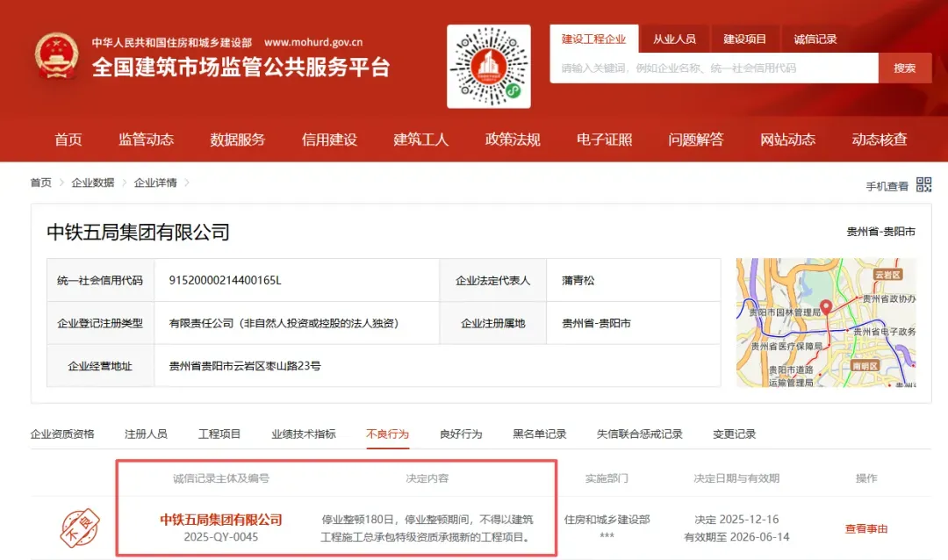Click the address 贵州省贵阳市云岩区枣山路23号

click(x=245, y=365)
